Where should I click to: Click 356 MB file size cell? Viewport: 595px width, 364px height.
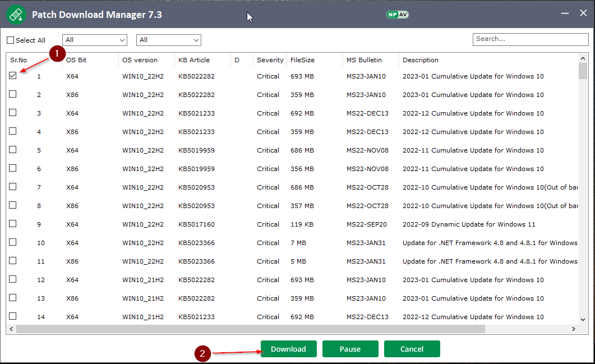[x=302, y=169]
